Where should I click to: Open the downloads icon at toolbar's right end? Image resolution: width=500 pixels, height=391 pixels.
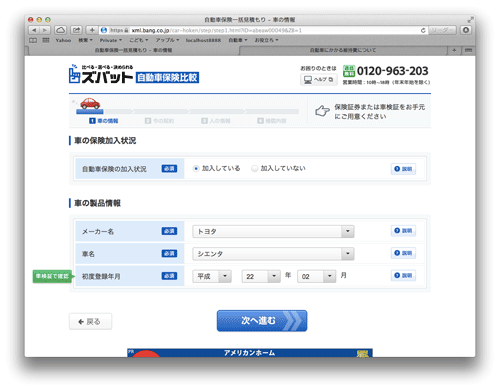tap(466, 30)
